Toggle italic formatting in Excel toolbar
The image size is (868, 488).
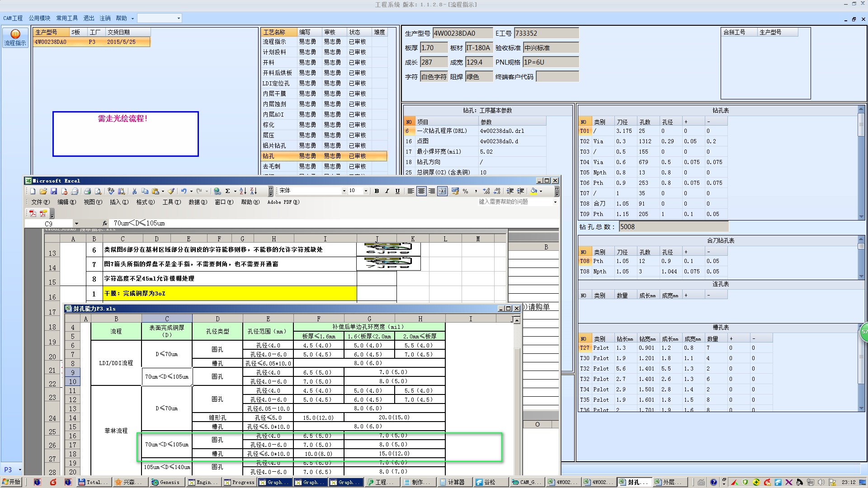[387, 191]
